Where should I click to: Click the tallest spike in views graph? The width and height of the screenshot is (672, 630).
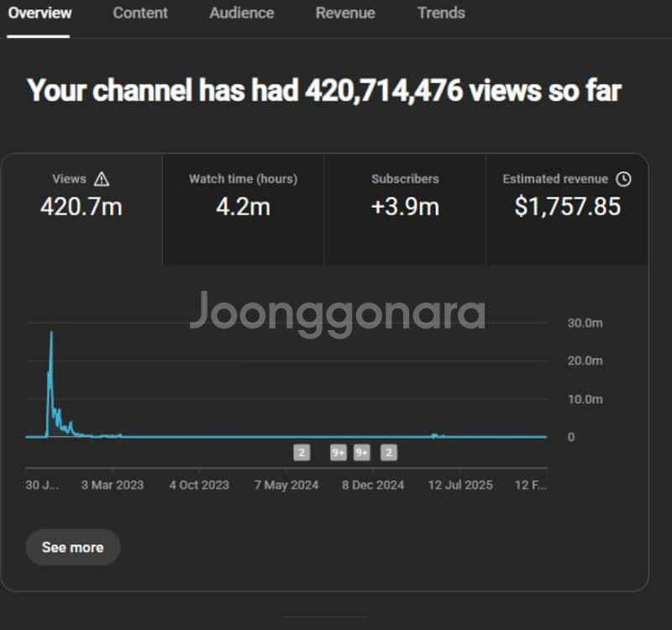(51, 336)
